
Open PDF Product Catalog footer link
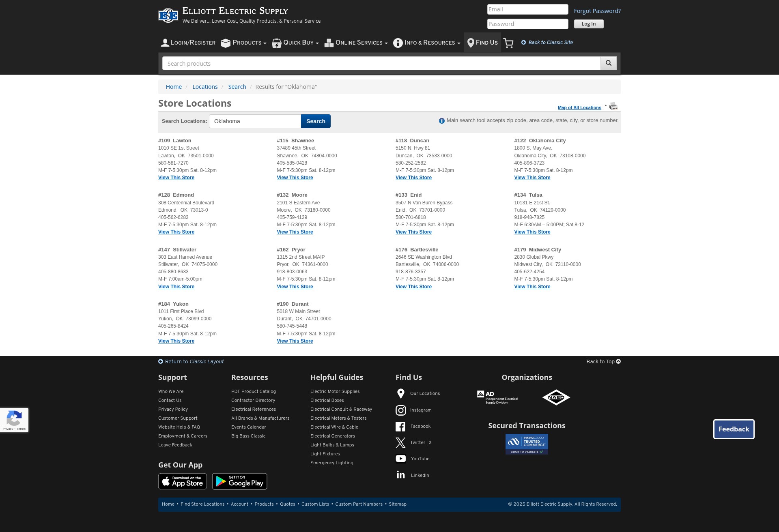(254, 391)
